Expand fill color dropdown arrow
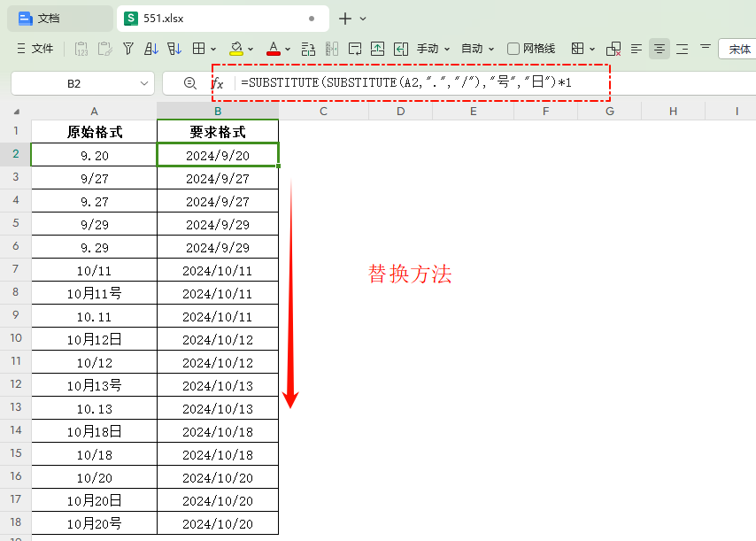 pyautogui.click(x=251, y=50)
